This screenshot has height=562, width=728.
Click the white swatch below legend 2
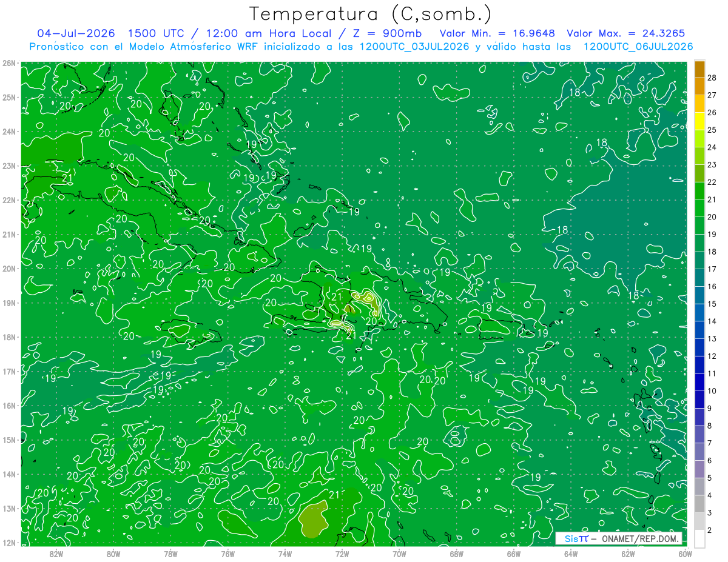tap(699, 539)
